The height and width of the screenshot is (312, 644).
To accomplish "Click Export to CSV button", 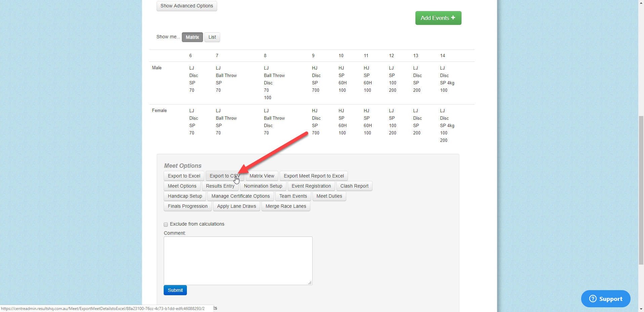I will [225, 176].
